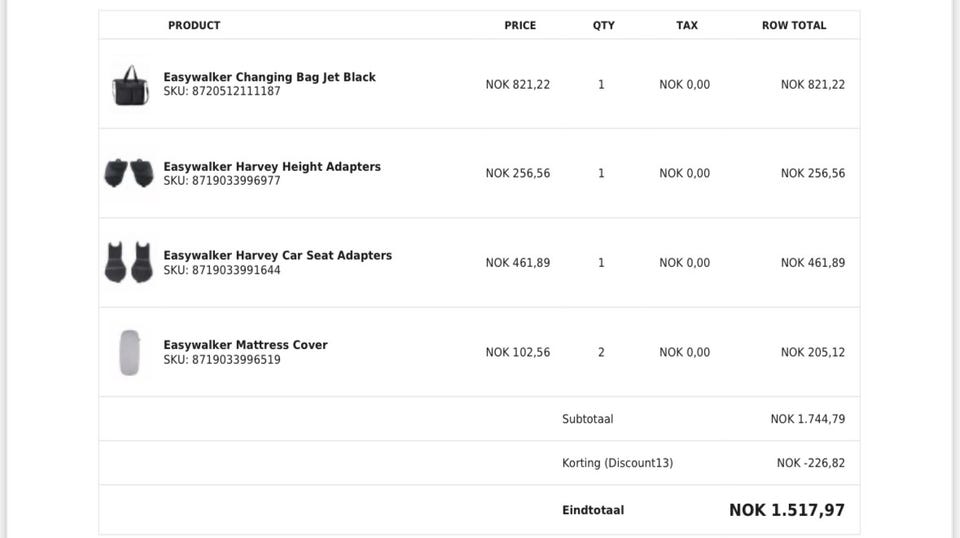Click the Mattress Cover row total NOK 205,12
Screen dimensions: 960x538
click(812, 352)
